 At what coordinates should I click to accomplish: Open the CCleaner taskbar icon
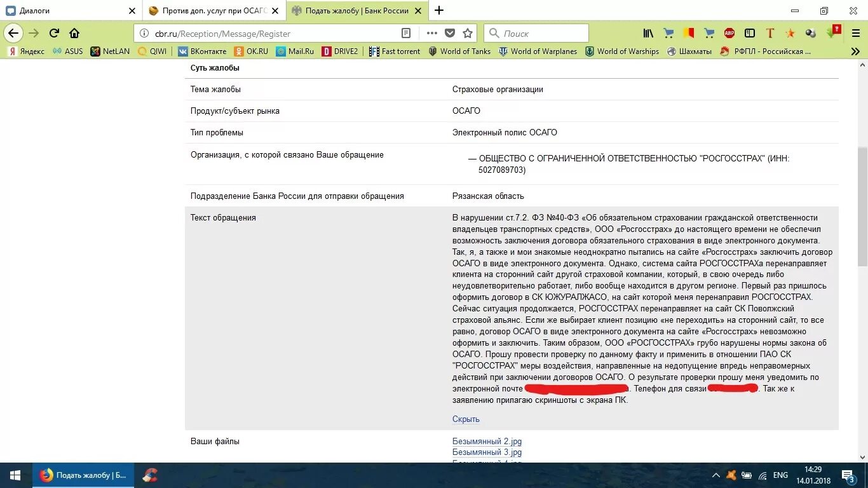click(150, 475)
